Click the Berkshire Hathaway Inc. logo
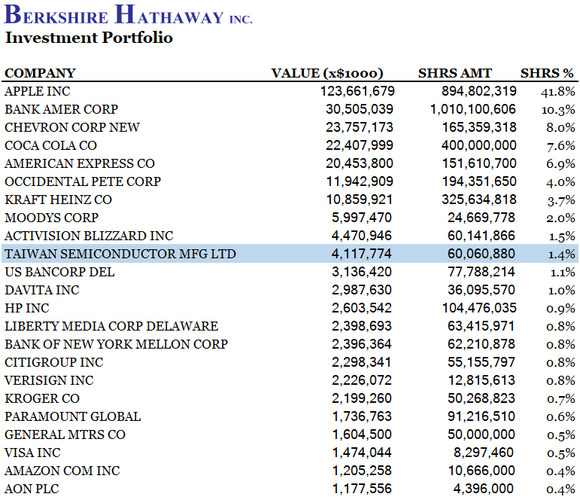 point(128,15)
